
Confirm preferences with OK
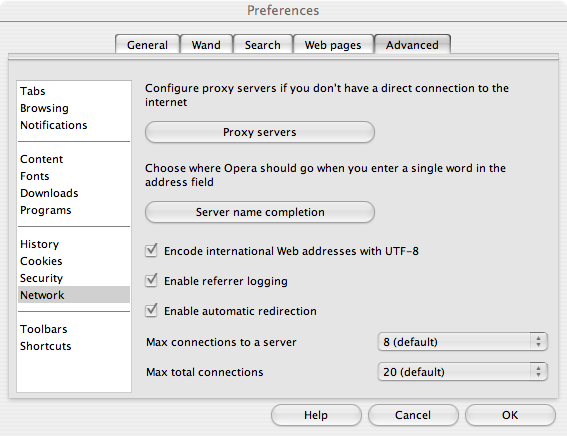point(510,415)
